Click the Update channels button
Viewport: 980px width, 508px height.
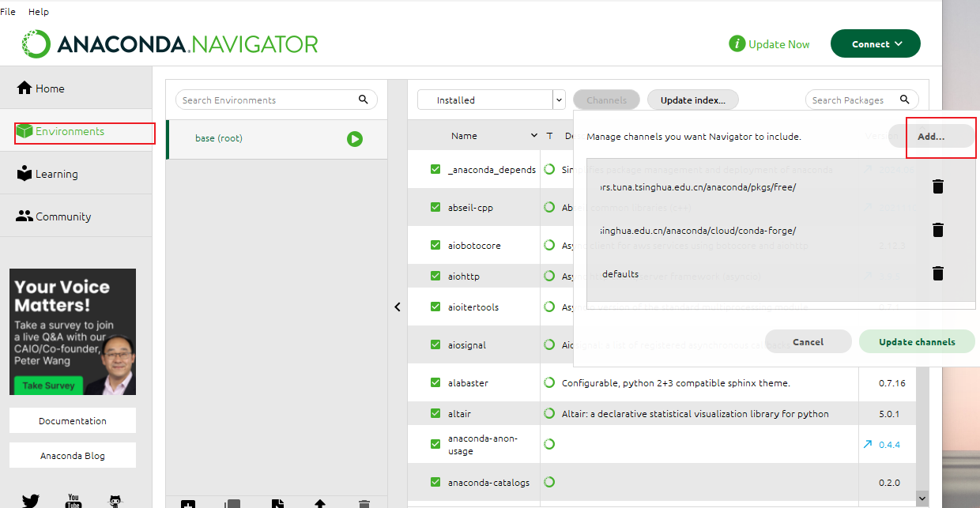point(917,341)
